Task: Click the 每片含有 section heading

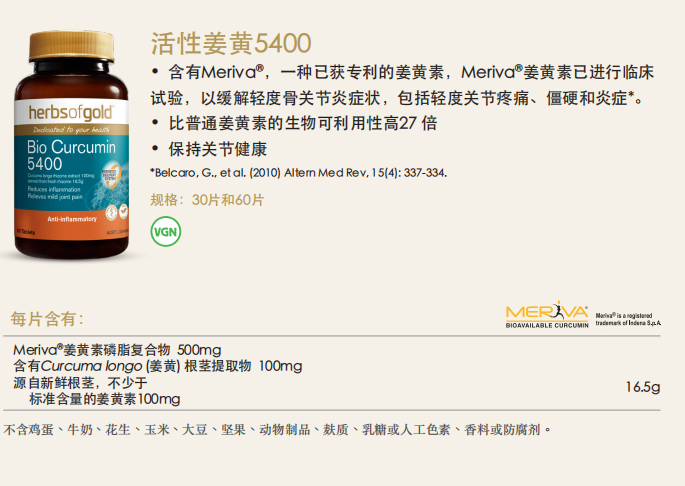Action: [47, 319]
